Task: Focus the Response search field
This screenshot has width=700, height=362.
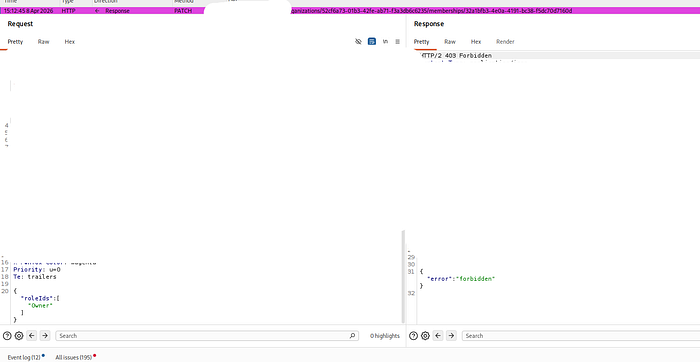Action: coord(581,336)
